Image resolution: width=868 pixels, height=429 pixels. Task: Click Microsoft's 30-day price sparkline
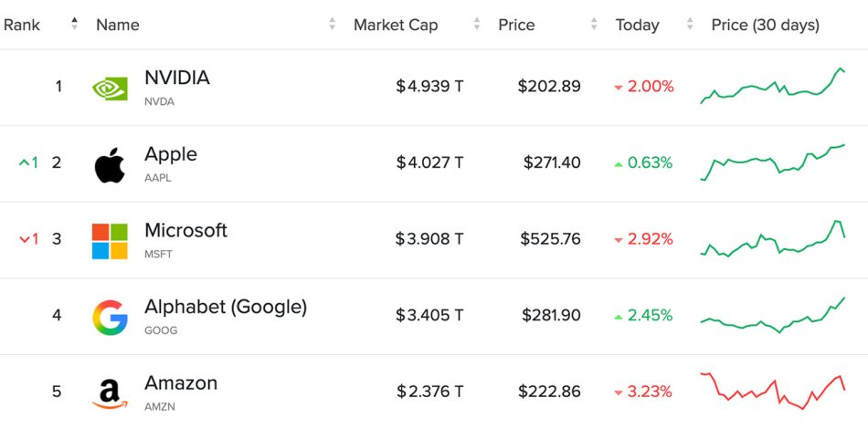pyautogui.click(x=772, y=239)
